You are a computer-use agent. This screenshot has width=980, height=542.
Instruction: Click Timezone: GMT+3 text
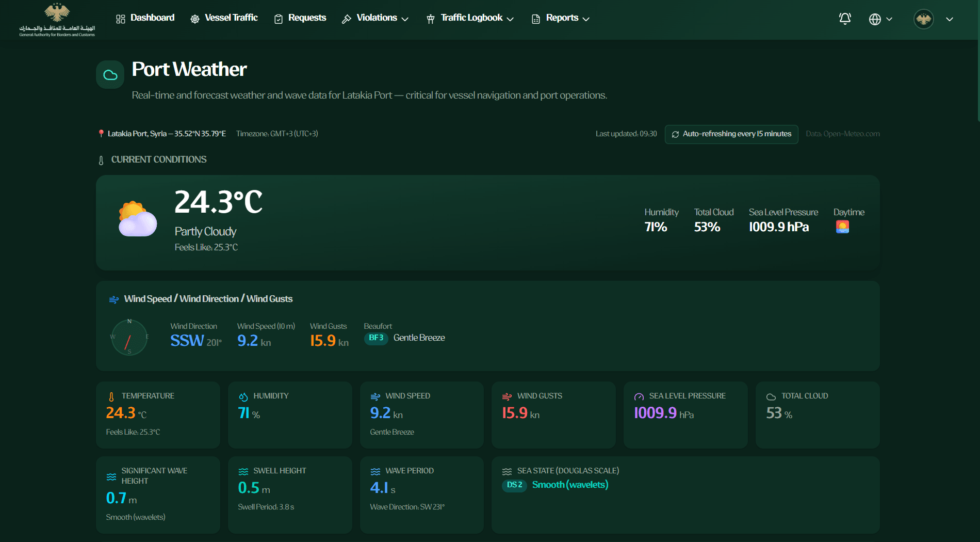277,134
